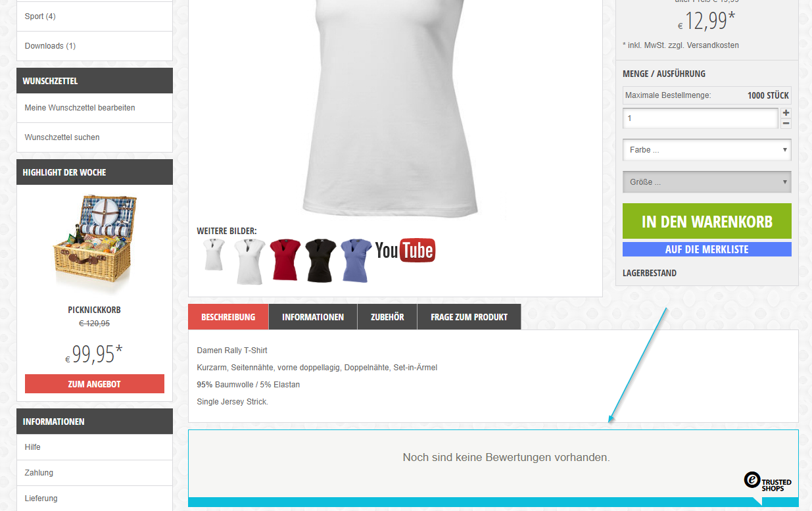Click the 'Maximale Bestellmenge:' label
This screenshot has height=511, width=812.
coord(668,95)
